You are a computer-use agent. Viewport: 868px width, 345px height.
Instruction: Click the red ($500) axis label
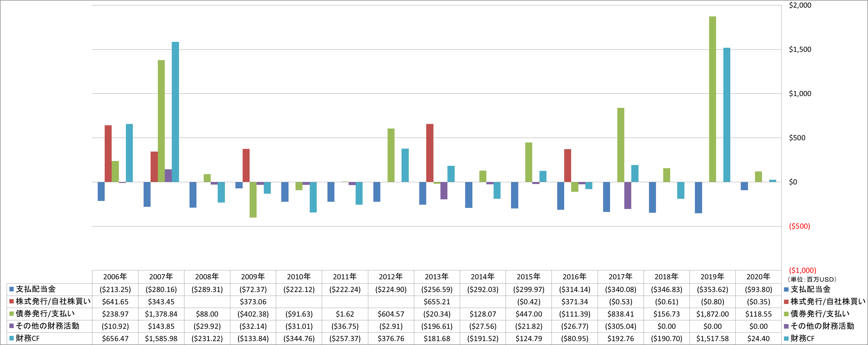799,226
